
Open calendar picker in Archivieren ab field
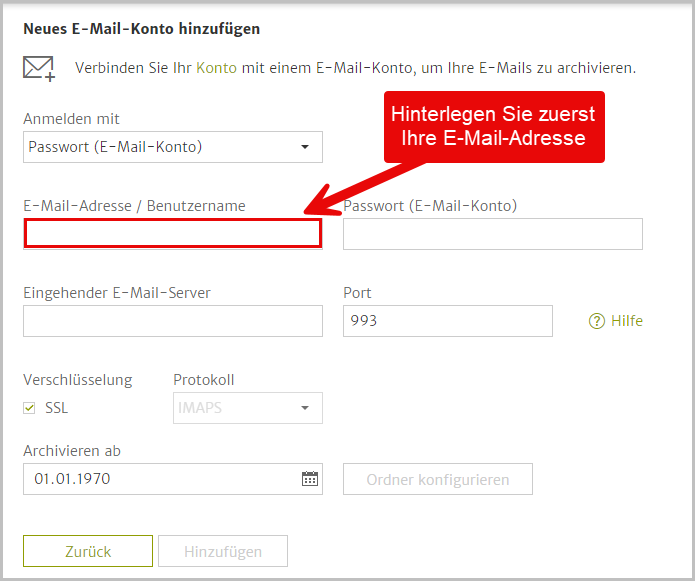point(310,479)
